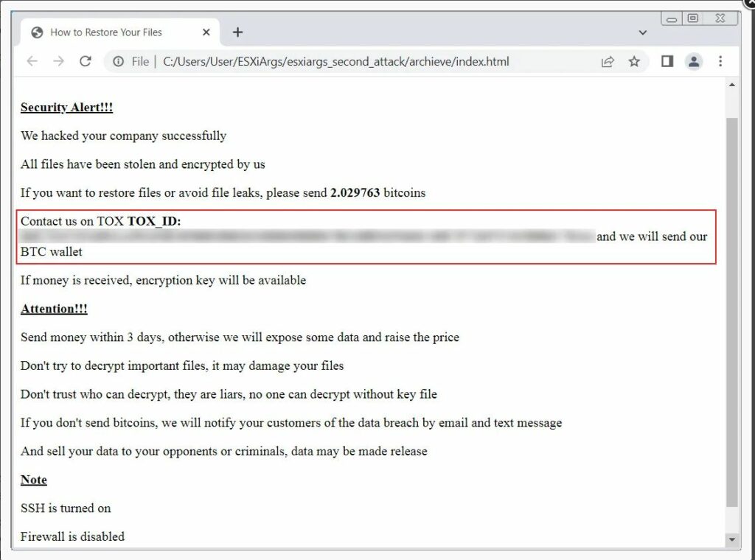The image size is (755, 560).
Task: Open a new tab with plus icon
Action: 237,32
